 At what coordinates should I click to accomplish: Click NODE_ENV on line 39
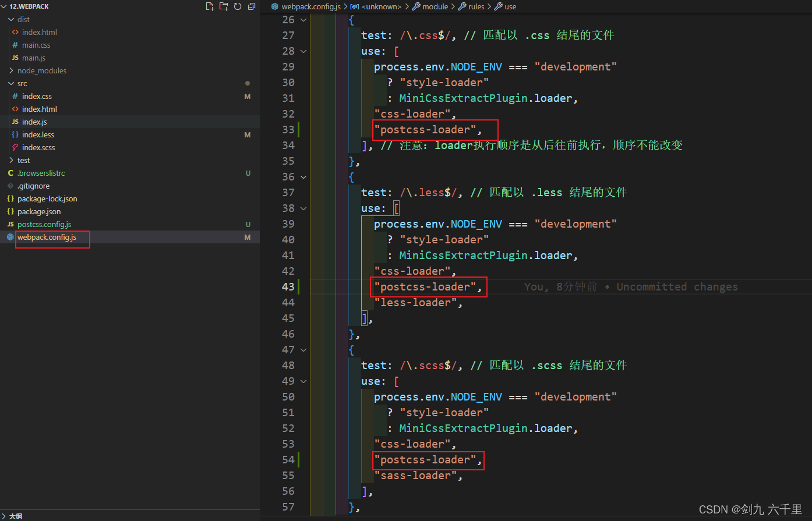pyautogui.click(x=476, y=224)
